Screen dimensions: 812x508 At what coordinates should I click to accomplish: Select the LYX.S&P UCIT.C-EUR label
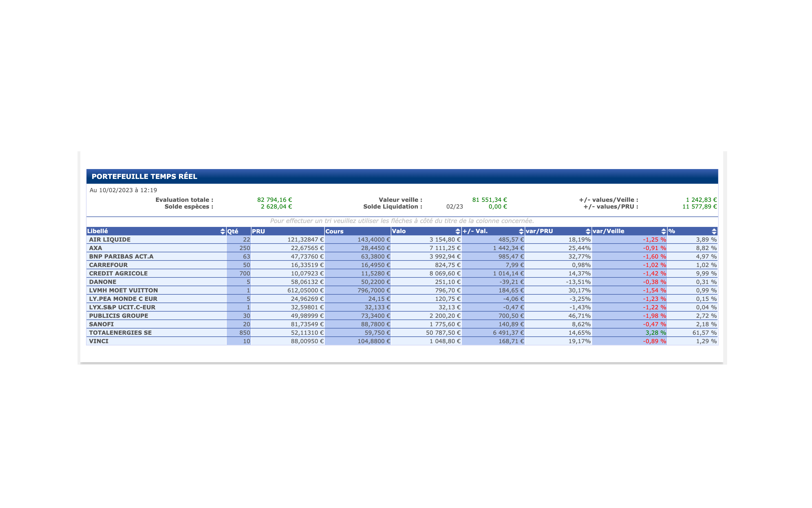click(x=122, y=307)
